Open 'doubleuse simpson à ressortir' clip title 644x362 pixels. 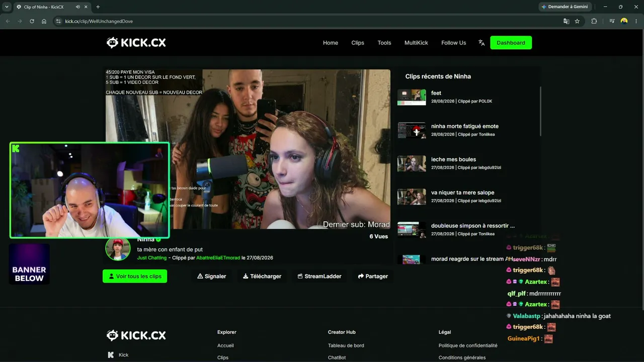coord(473,226)
